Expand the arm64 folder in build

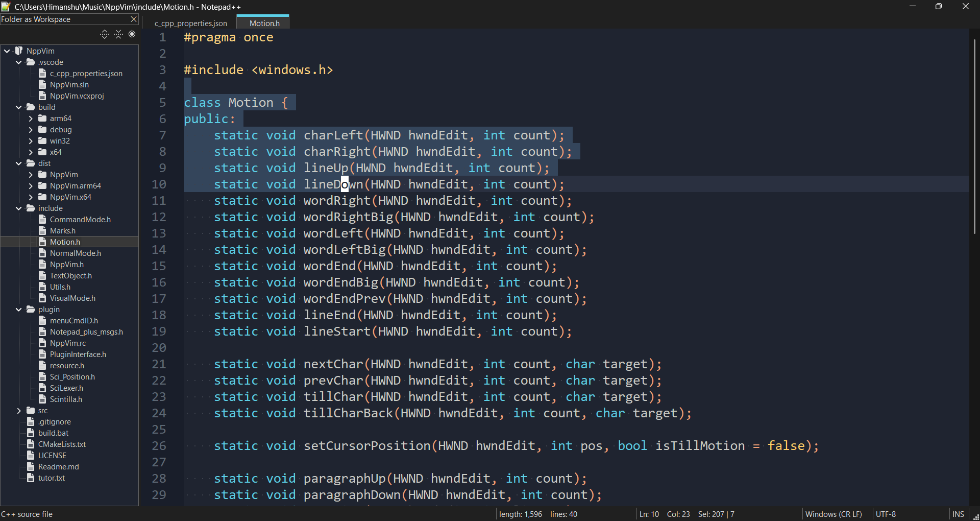[31, 119]
